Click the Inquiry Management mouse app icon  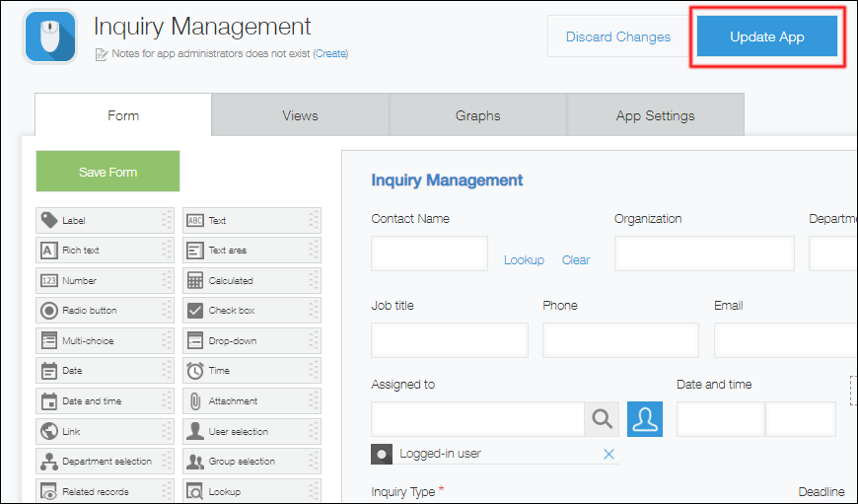(50, 37)
